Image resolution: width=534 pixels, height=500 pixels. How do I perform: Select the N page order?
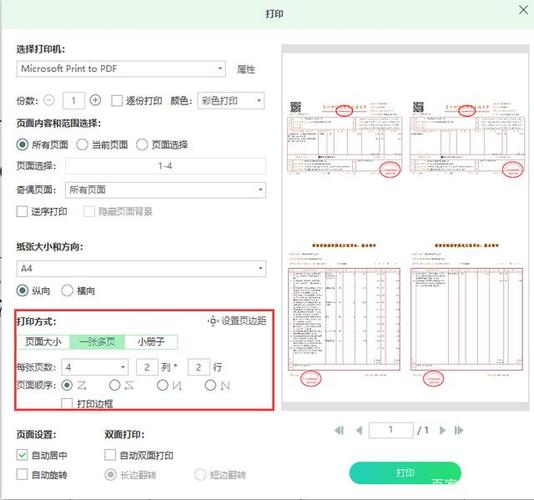pos(210,385)
